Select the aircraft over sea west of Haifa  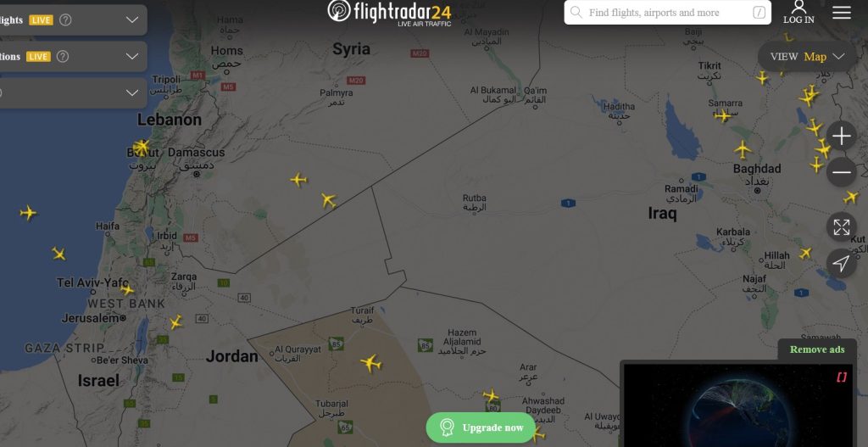pyautogui.click(x=28, y=213)
